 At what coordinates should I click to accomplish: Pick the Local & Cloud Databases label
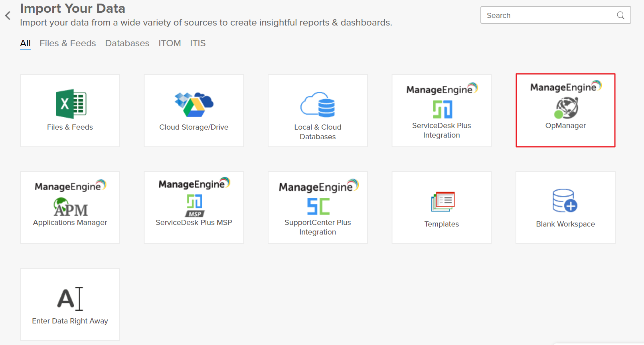pyautogui.click(x=318, y=132)
